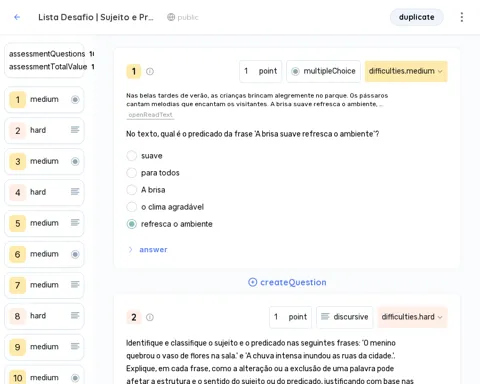
Task: Jump to question 6 medium in sidebar
Action: (x=44, y=254)
